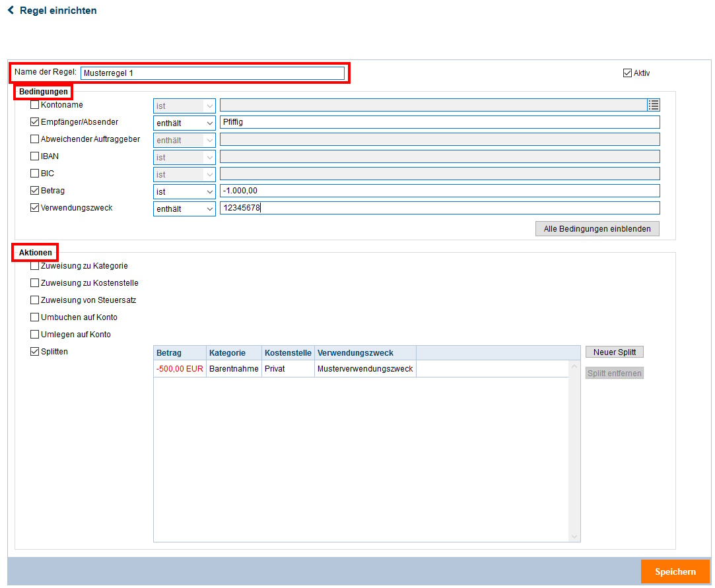The image size is (715, 588).
Task: Open the Empfänger/Absender operator dropdown
Action: (184, 123)
